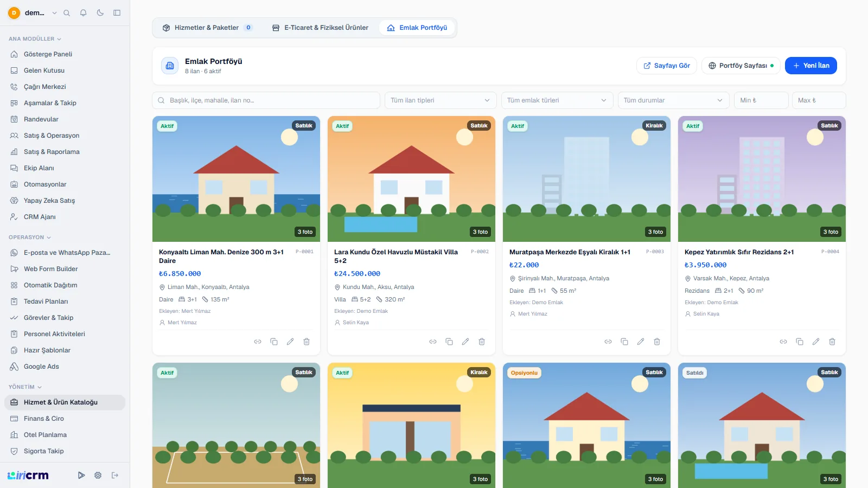Open the Tüm durumlar dropdown
The height and width of the screenshot is (488, 868).
[x=673, y=100]
